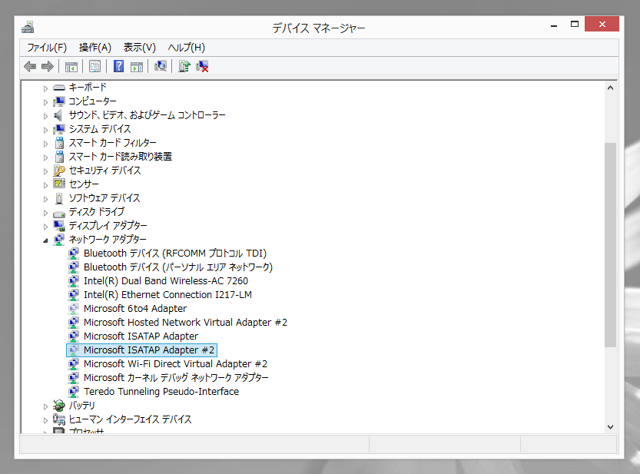Image resolution: width=640 pixels, height=474 pixels.
Task: Click Uninstall device icon with red X
Action: [202, 66]
